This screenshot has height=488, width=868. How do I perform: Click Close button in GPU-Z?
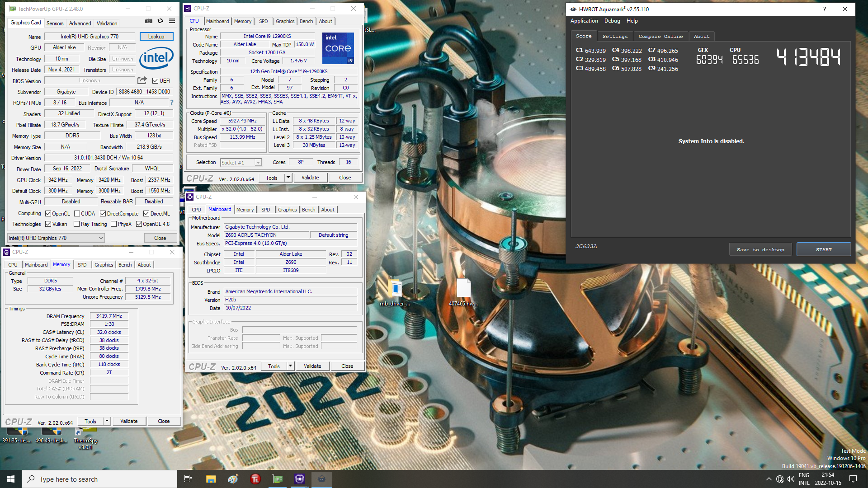point(160,238)
